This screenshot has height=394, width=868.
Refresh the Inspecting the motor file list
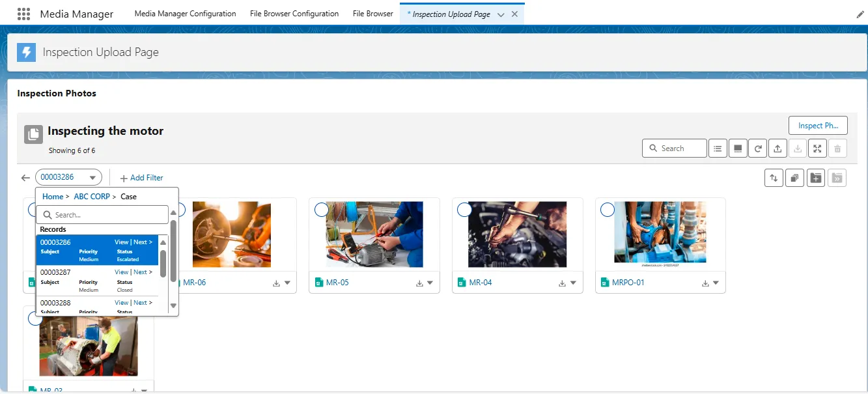(758, 148)
